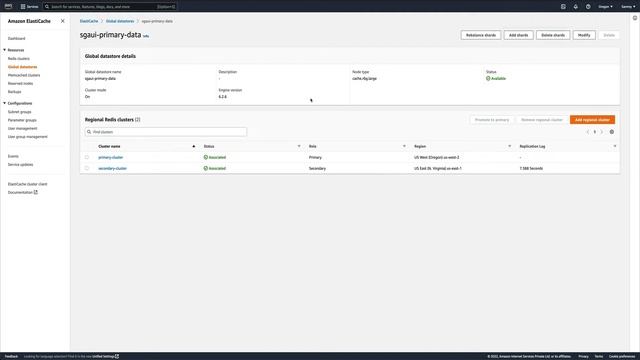Open Parameter groups in sidebar
This screenshot has height=360, width=640.
(22, 120)
